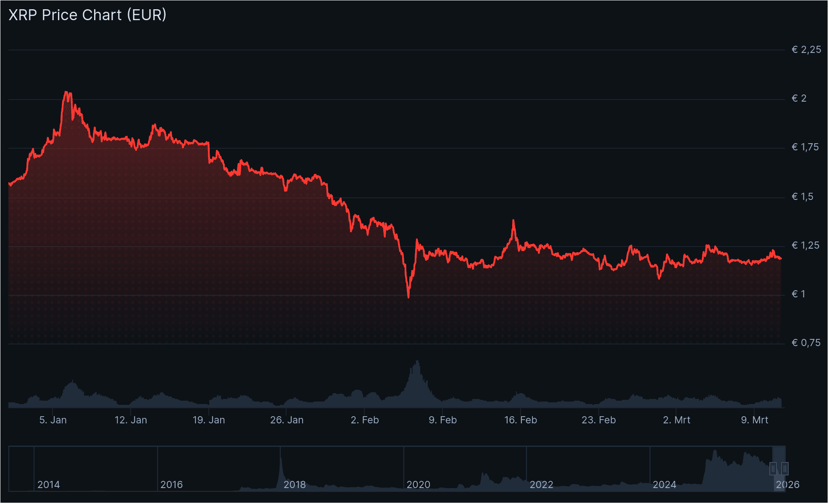The image size is (829, 504).
Task: Click the € 2,25 price axis label
Action: click(805, 49)
